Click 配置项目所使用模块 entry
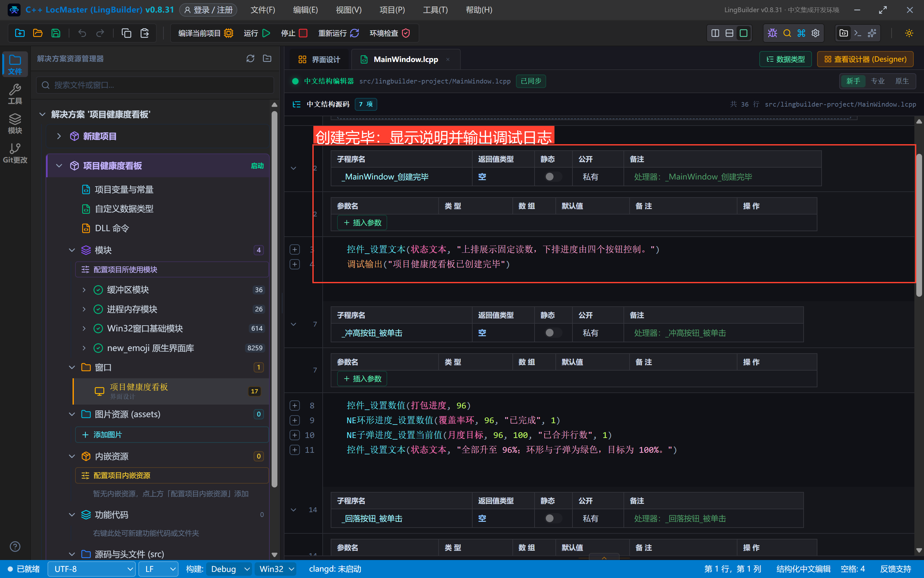The image size is (924, 578). (x=171, y=269)
